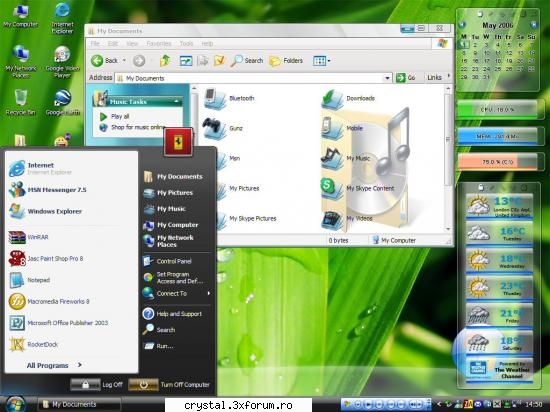
Task: Toggle the Folders pane button
Action: click(286, 61)
